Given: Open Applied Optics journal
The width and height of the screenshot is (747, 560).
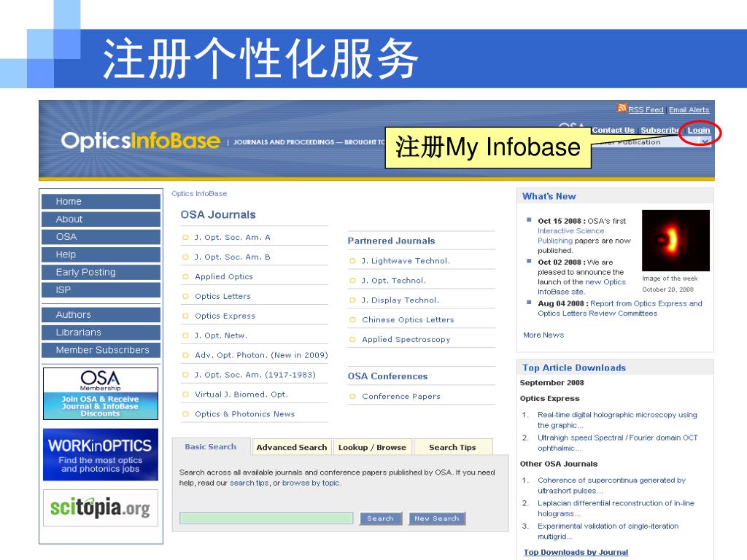Looking at the screenshot, I should coord(224,276).
